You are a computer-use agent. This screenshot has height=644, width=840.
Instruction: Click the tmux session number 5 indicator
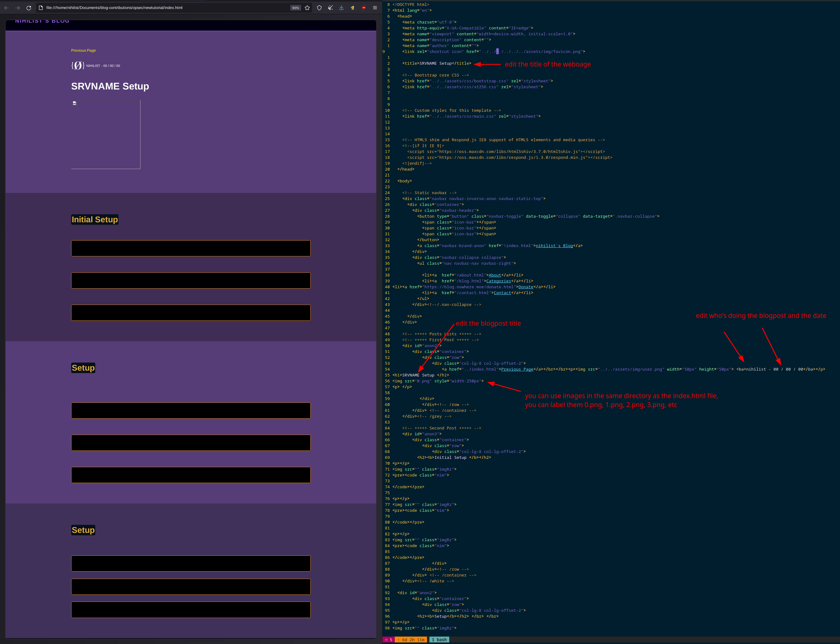point(388,639)
